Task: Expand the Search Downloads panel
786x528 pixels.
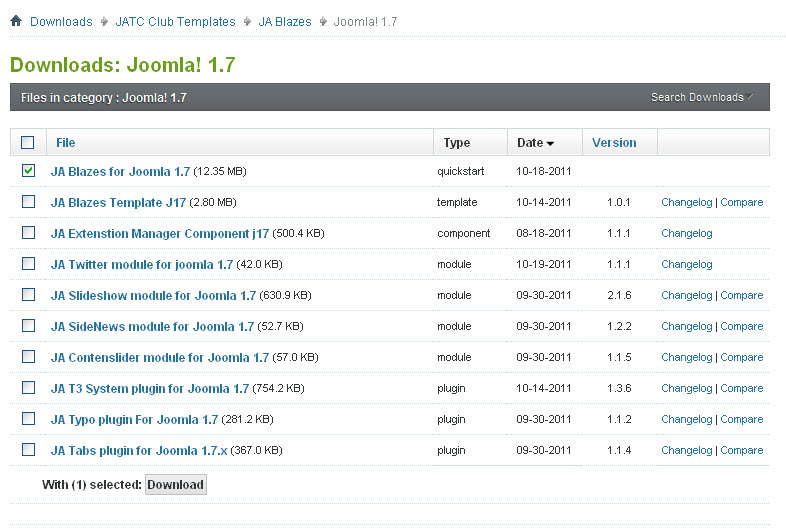Action: point(701,97)
